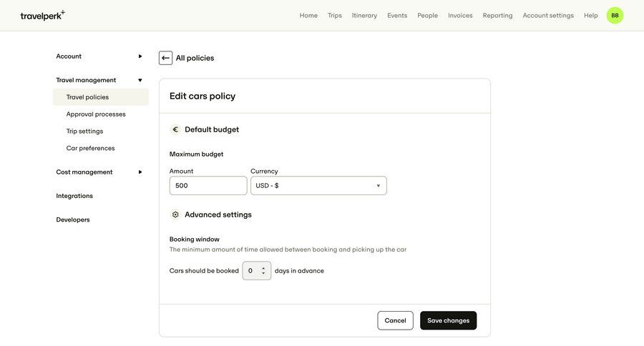Click the TravelPerk logo

(x=42, y=15)
